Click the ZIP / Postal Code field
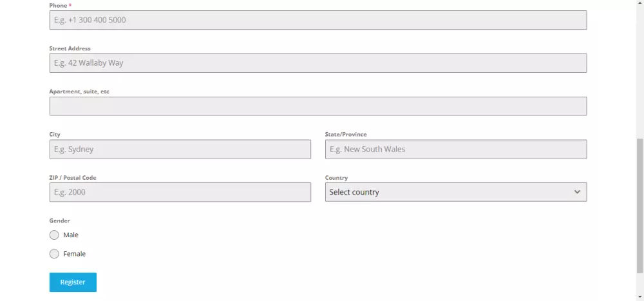 pyautogui.click(x=180, y=192)
